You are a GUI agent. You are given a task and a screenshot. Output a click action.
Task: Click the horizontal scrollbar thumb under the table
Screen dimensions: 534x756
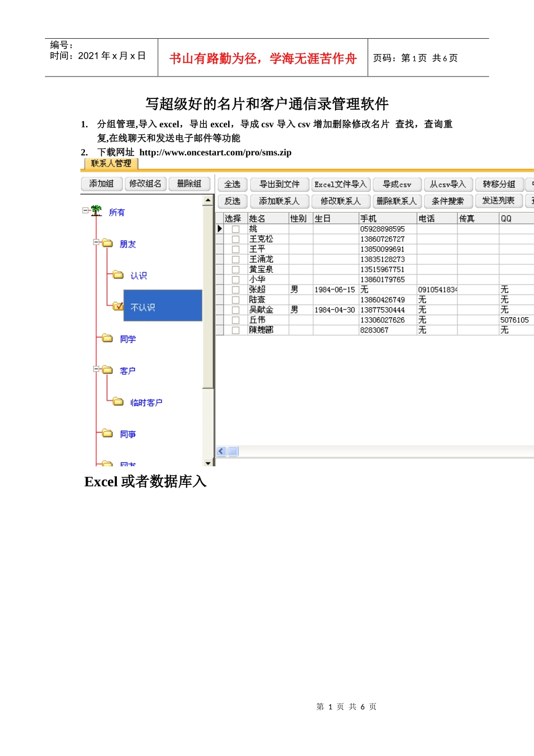point(234,451)
